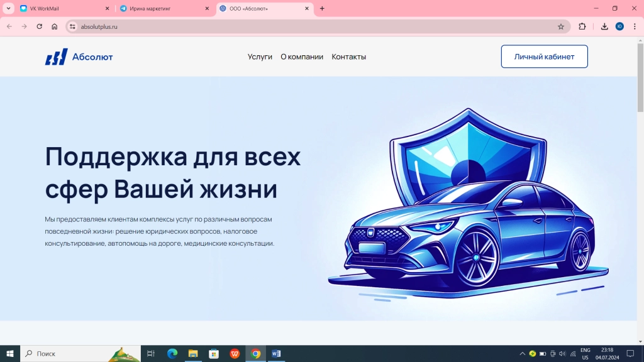Open the clock showing 23:18
The image size is (644, 362).
coord(607,353)
